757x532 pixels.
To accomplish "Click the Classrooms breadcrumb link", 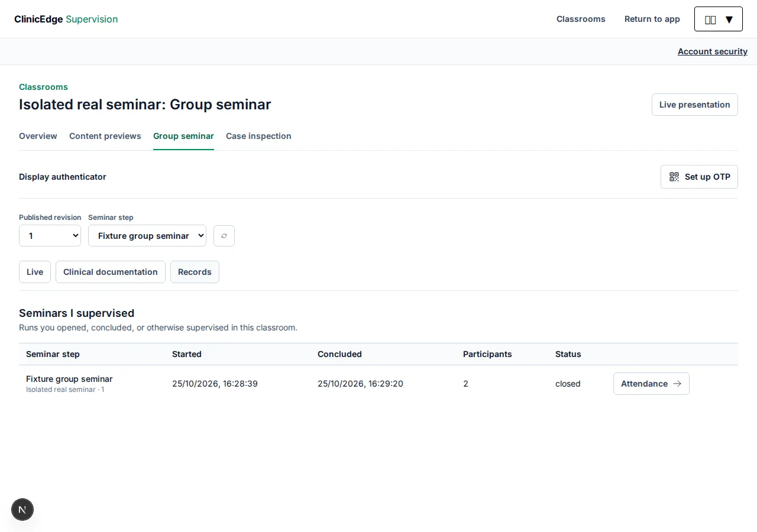I will tap(43, 87).
